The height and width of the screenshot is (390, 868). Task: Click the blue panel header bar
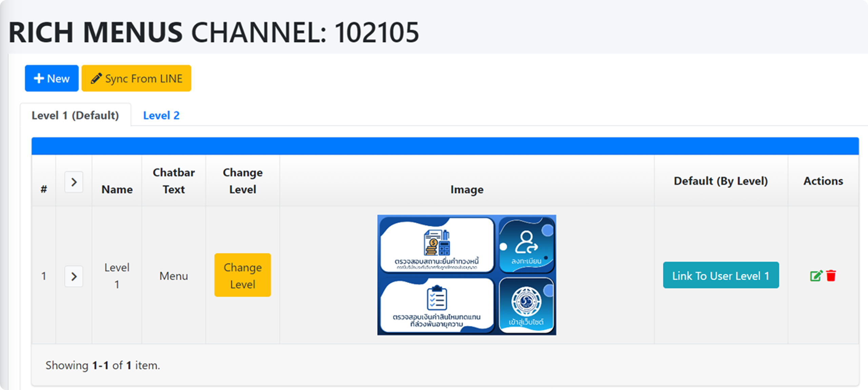(x=445, y=146)
